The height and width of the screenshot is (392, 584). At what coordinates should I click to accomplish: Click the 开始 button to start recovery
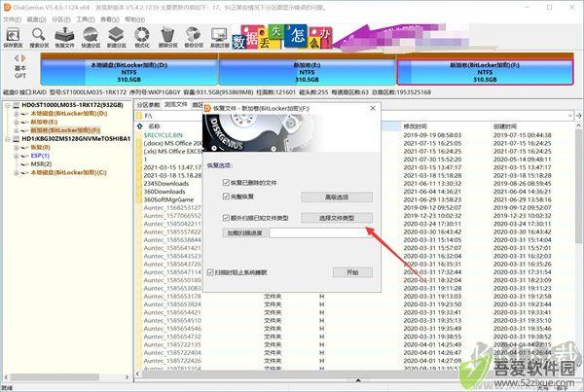tap(352, 272)
